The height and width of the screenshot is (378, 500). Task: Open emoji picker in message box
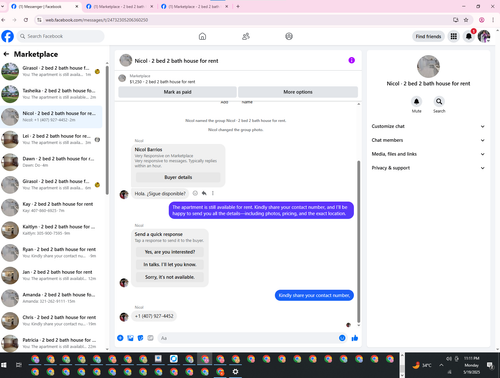tap(342, 338)
